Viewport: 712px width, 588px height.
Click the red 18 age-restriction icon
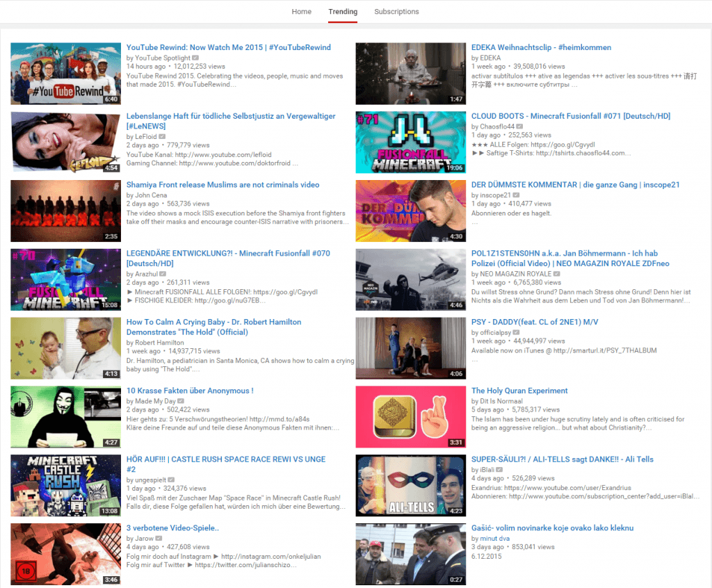tap(25, 571)
